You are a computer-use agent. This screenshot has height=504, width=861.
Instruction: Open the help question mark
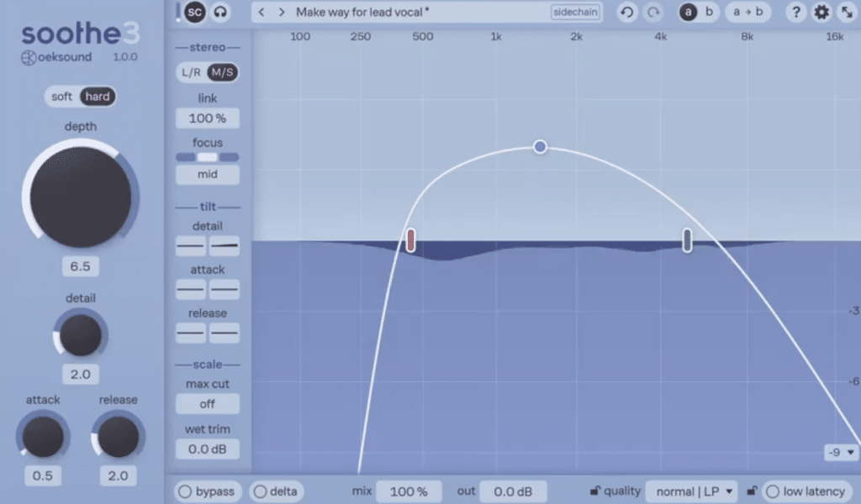point(795,12)
